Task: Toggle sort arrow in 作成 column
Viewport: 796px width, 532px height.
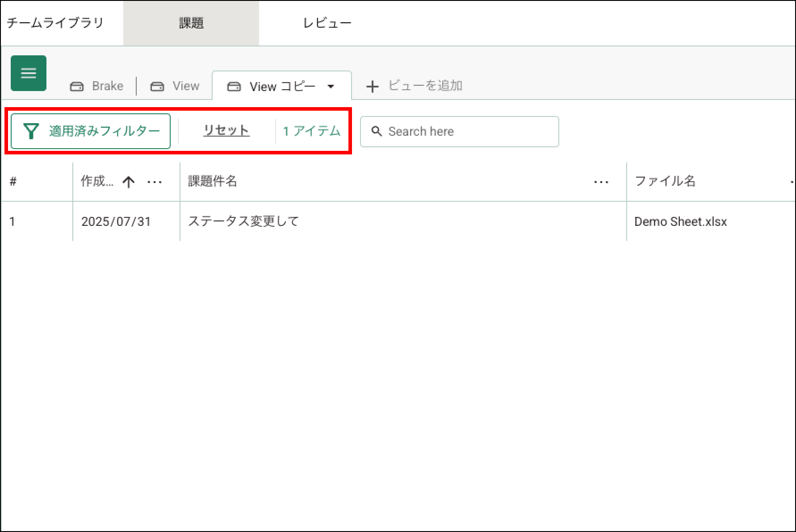Action: coord(129,182)
